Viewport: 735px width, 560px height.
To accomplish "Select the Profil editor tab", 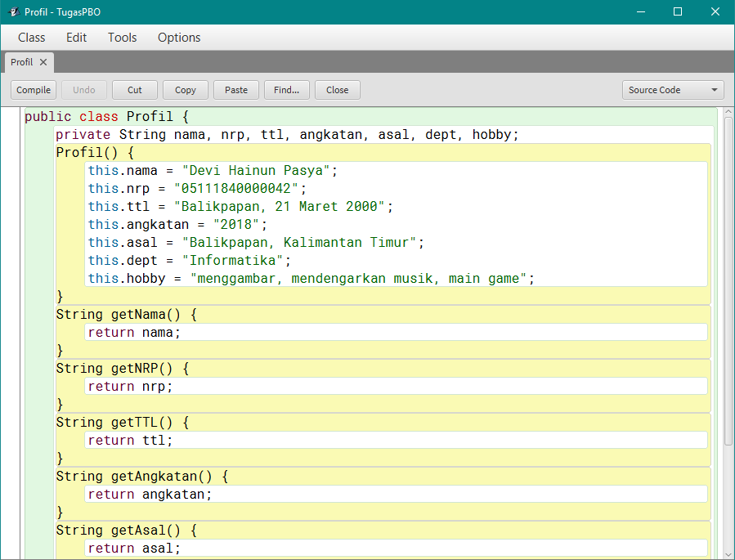I will point(20,61).
